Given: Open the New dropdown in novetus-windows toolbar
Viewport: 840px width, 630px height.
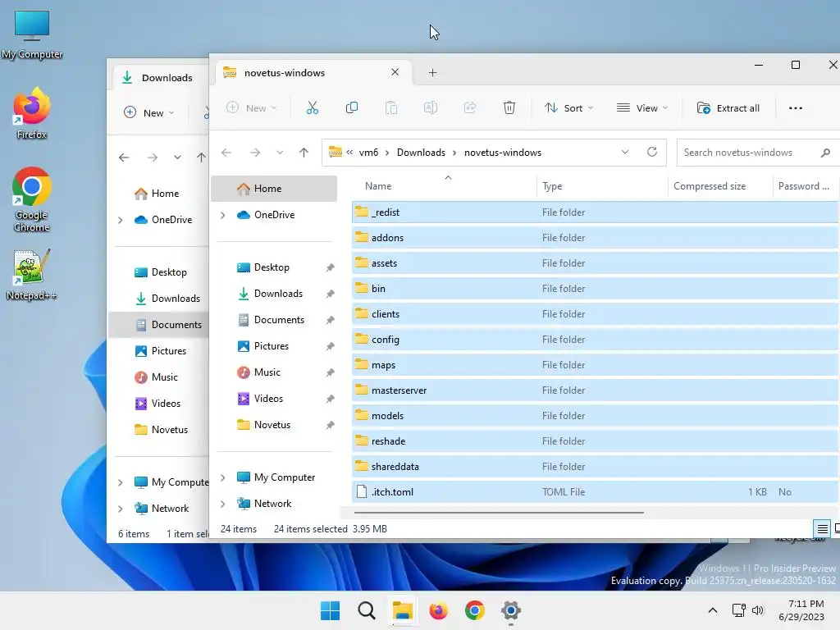Looking at the screenshot, I should click(251, 108).
